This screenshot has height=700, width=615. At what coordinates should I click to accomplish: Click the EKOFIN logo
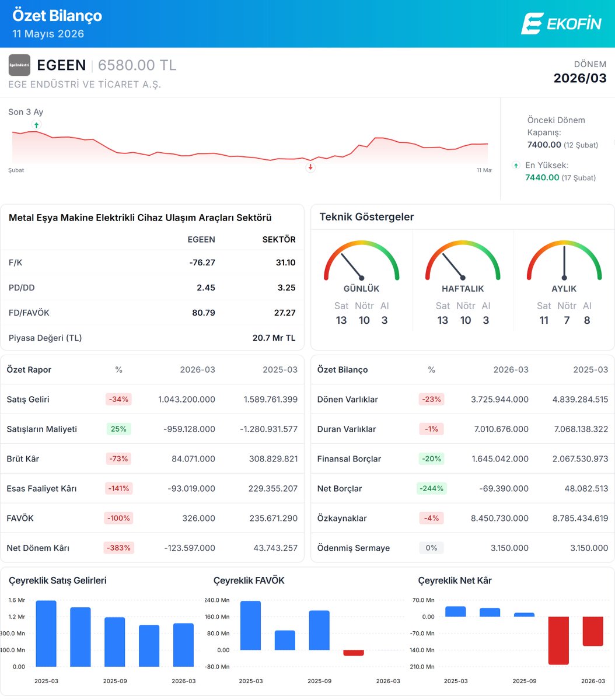coord(561,23)
